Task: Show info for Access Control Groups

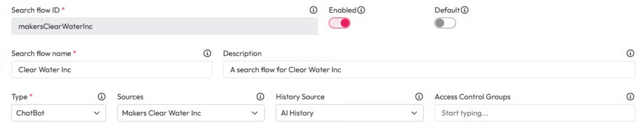Action: [x=630, y=97]
